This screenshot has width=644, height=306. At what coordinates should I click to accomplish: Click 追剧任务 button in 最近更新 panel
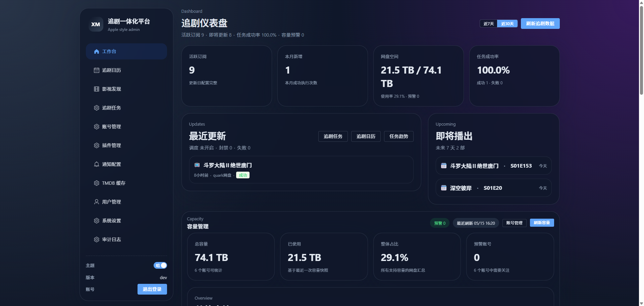click(333, 136)
